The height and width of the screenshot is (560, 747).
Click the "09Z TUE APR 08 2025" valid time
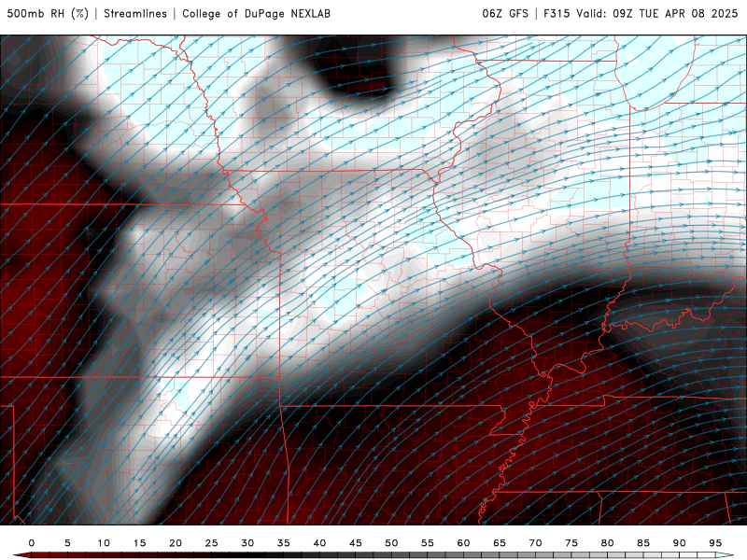point(675,14)
